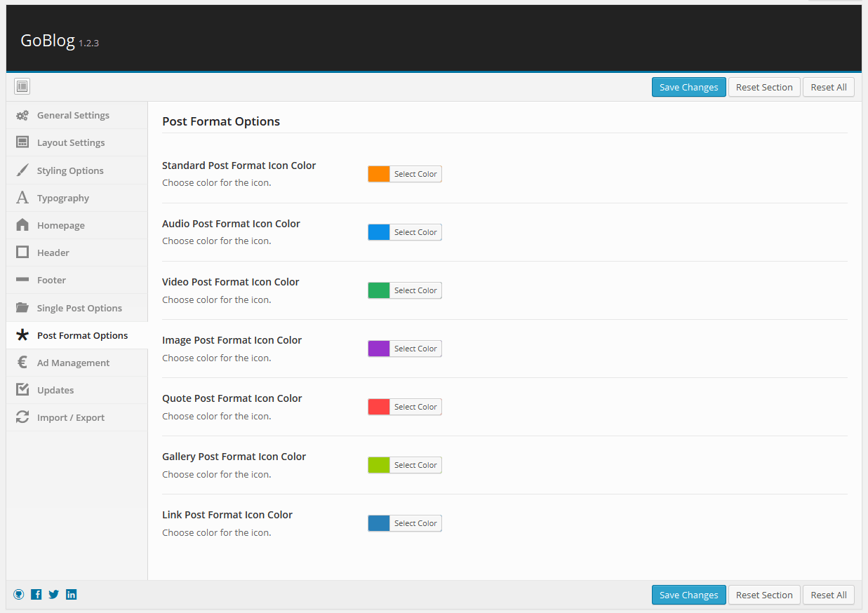Image resolution: width=868 pixels, height=613 pixels.
Task: Select the Post Format Options section label
Action: pyautogui.click(x=83, y=335)
